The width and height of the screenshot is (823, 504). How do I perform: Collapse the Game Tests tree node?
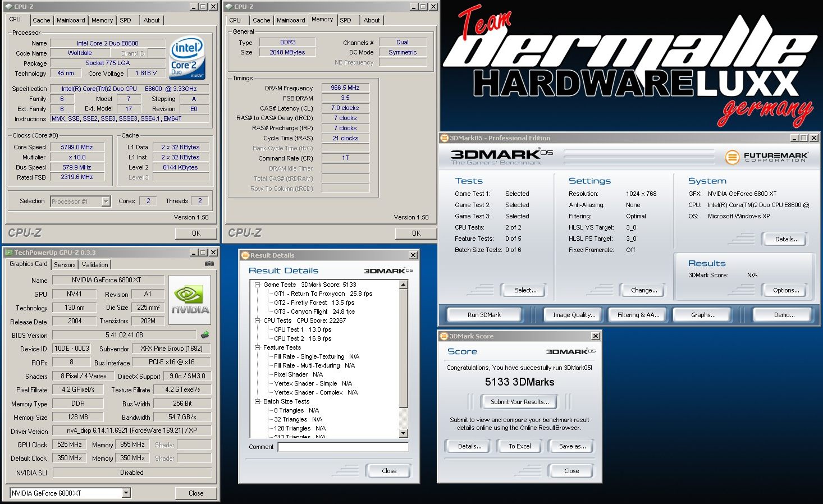coord(258,285)
